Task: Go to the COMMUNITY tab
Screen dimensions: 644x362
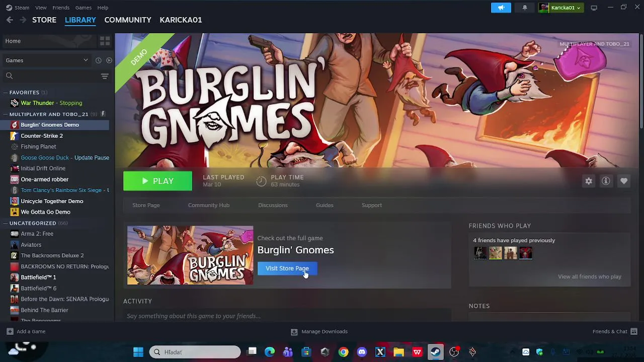Action: click(128, 20)
